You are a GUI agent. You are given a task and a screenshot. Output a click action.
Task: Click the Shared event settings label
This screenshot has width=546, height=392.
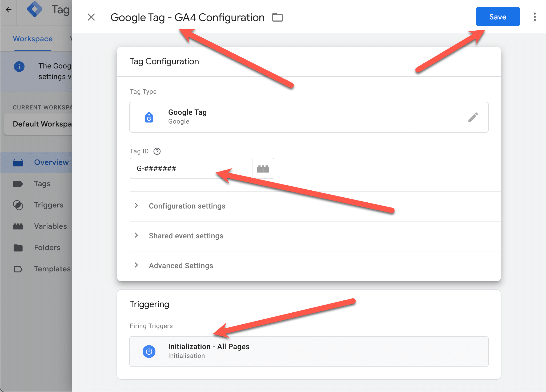pos(186,236)
